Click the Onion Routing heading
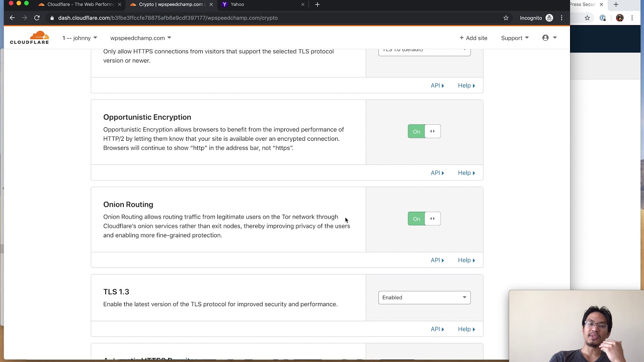Screen dimensions: 644x362 coord(128,205)
